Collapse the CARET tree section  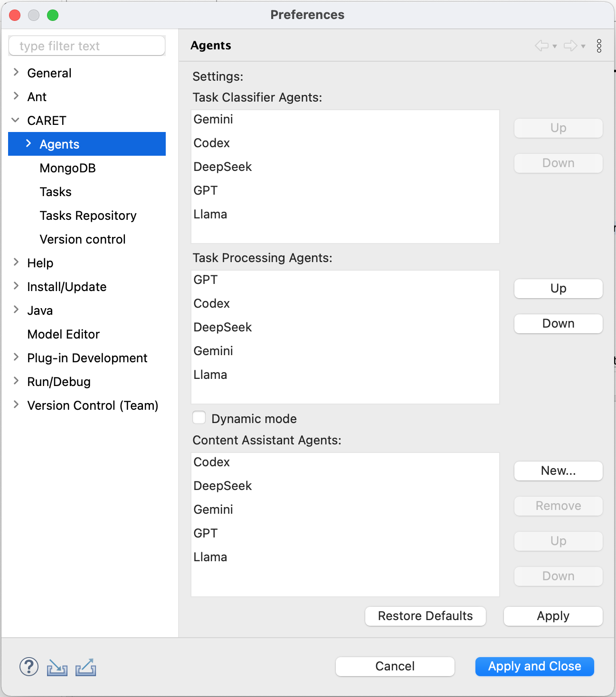16,120
